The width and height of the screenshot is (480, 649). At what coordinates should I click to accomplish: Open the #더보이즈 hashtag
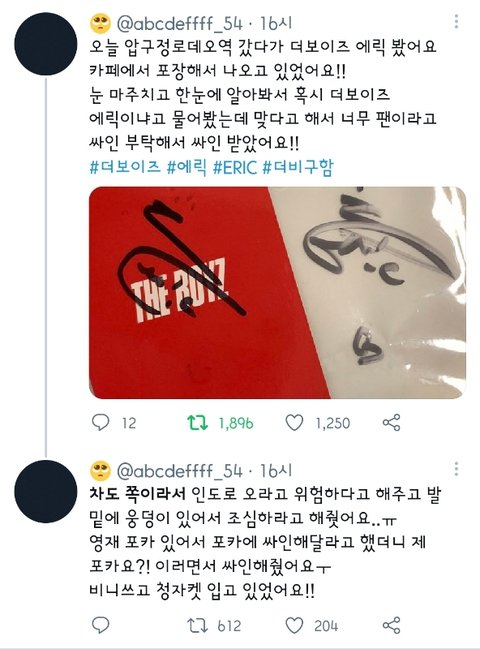tap(125, 167)
